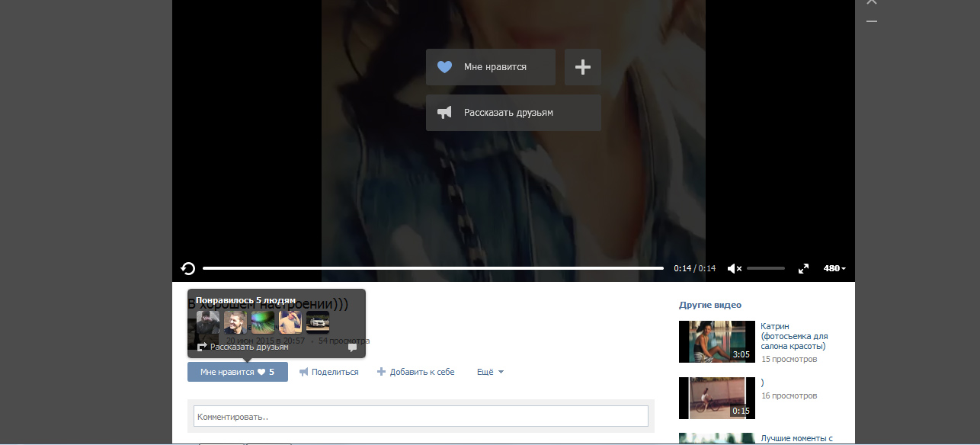Focus the "Комментировать.." comment field
The width and height of the screenshot is (980, 445).
coord(421,416)
